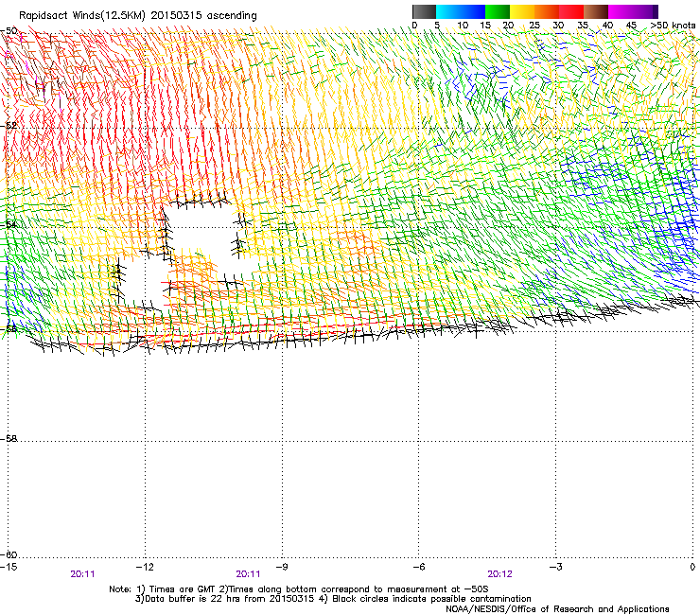Screen dimensions: 700x615
Task: Click the -58 latitude axis label
Action: 9,439
